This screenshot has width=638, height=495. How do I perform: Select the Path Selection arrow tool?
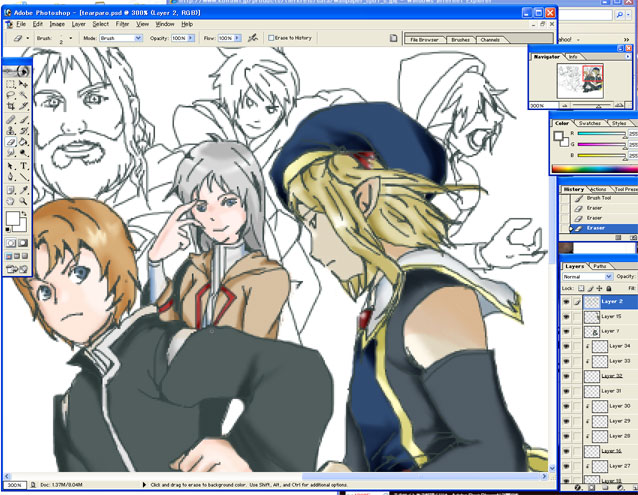pos(11,166)
